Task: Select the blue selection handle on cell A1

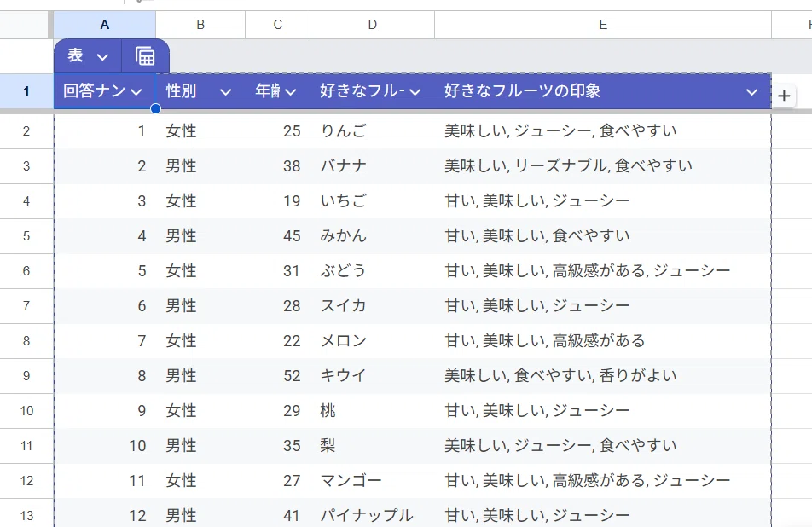Action: [x=155, y=108]
